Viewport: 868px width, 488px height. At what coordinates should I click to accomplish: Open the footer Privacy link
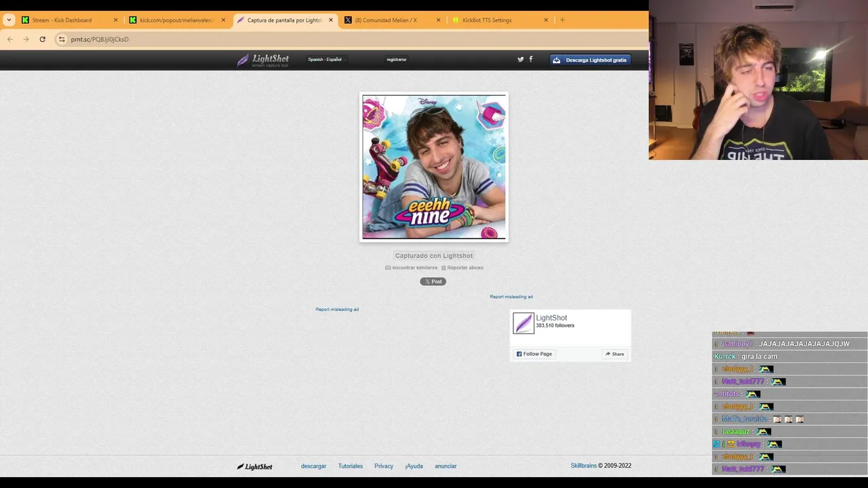point(384,466)
